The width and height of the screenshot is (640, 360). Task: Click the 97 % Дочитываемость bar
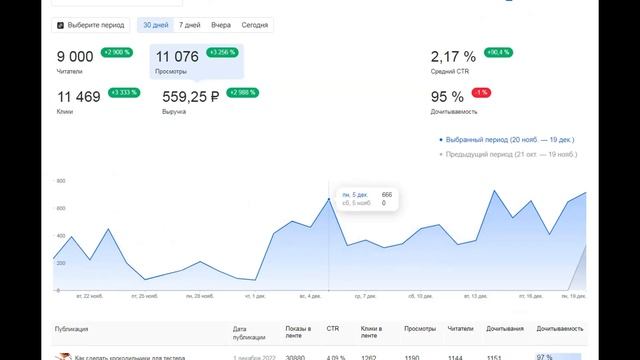coord(558,357)
